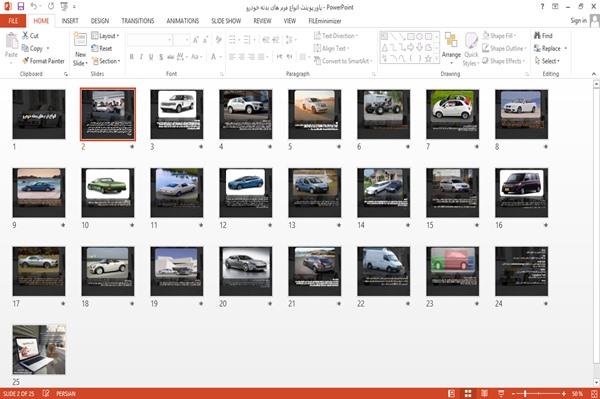Viewport: 600px width, 399px height.
Task: Click the zoom slider handle
Action: (525, 394)
